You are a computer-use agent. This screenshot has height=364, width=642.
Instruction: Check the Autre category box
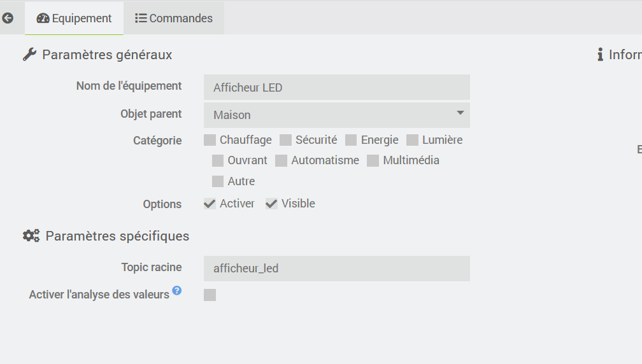[218, 181]
